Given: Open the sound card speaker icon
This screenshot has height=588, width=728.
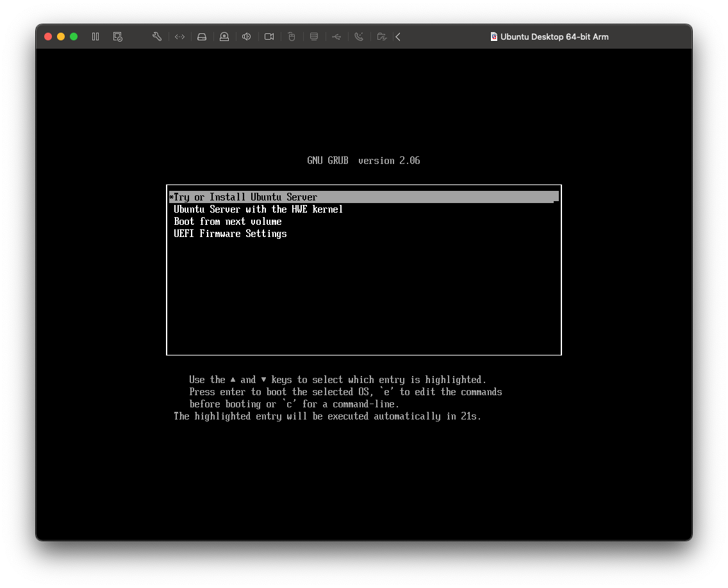Looking at the screenshot, I should click(x=247, y=37).
